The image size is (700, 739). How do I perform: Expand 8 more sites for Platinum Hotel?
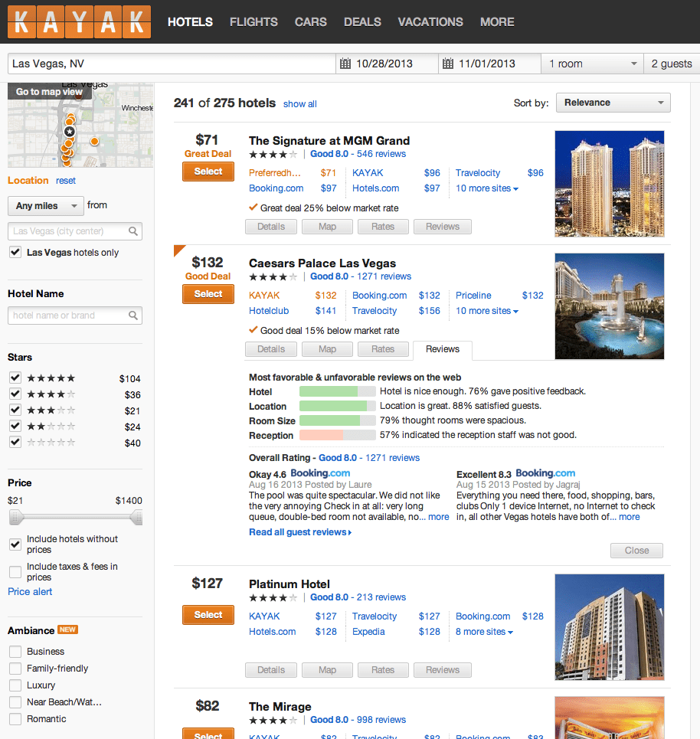(x=484, y=632)
